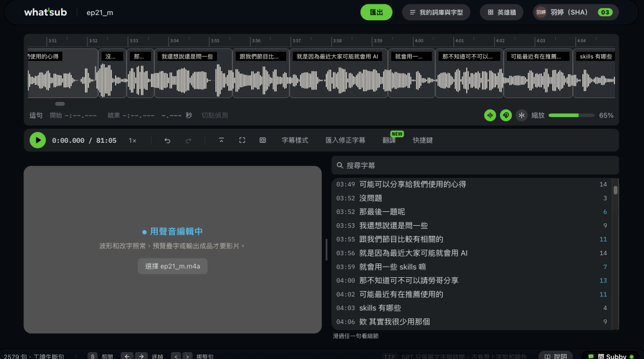Select subtitle row 跟我們節目比較有相關的
The image size is (644, 359).
[472, 239]
